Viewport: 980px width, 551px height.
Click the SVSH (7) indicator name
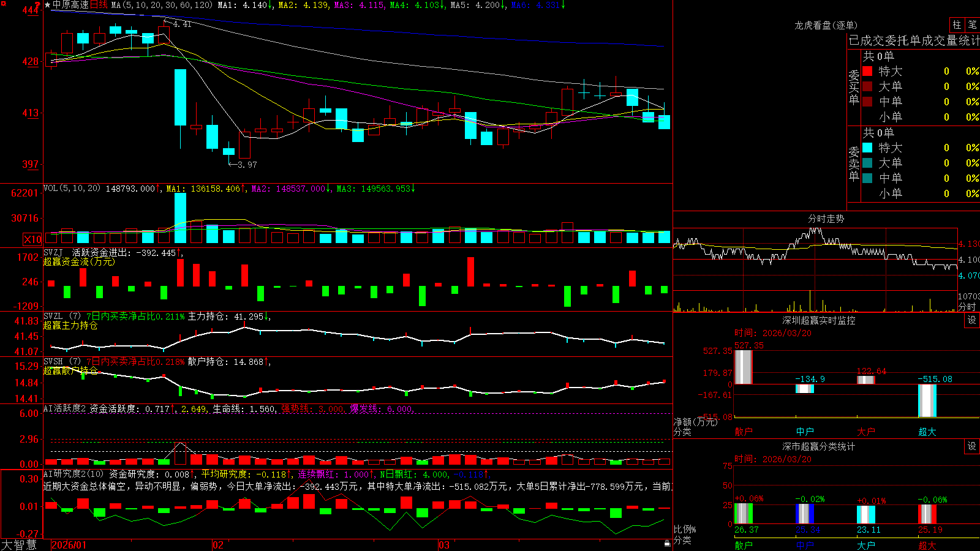(62, 361)
